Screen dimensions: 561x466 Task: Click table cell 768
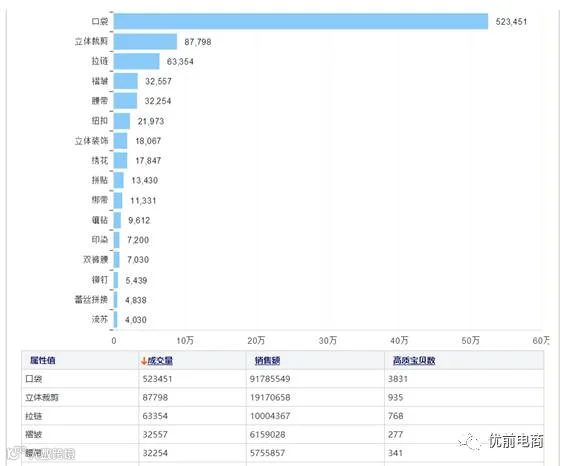click(x=396, y=416)
